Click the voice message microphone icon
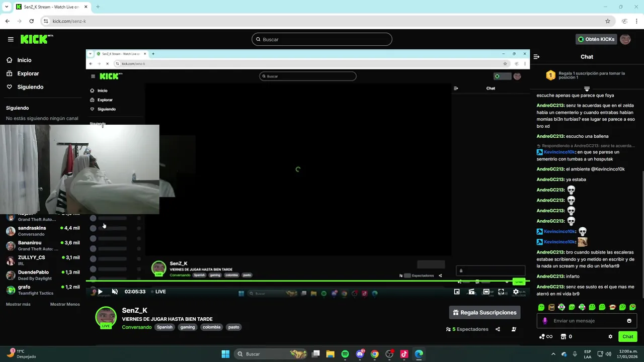 coord(545,321)
